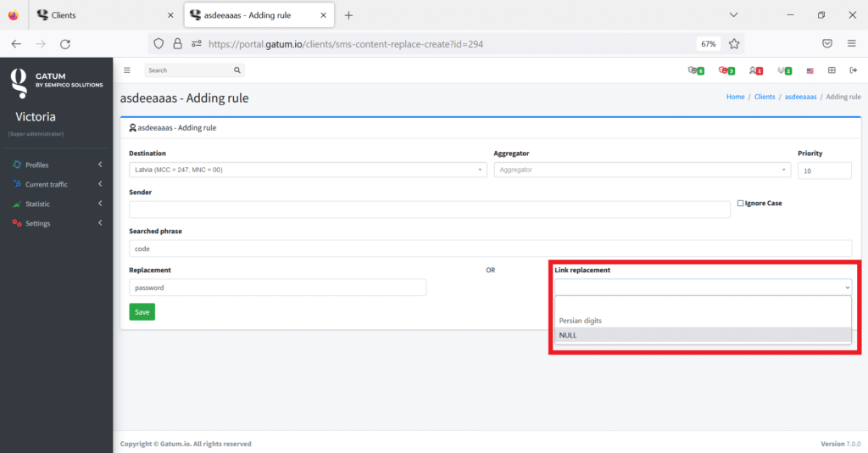
Task: Open the list all tabs chevron
Action: 733,15
